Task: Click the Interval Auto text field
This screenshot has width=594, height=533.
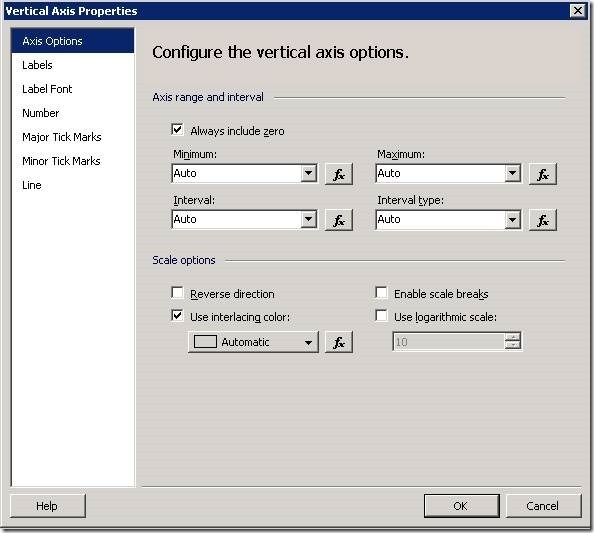Action: coord(237,219)
